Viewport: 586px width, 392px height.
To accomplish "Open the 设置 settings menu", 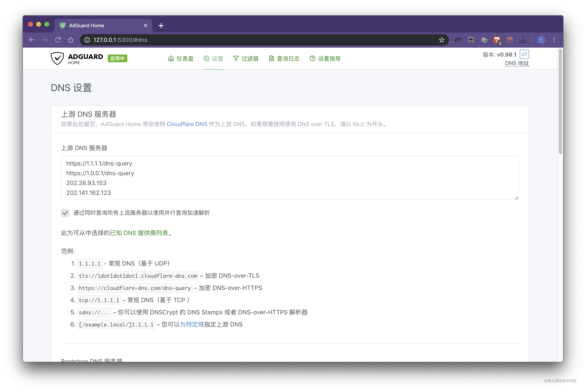I will coord(213,59).
